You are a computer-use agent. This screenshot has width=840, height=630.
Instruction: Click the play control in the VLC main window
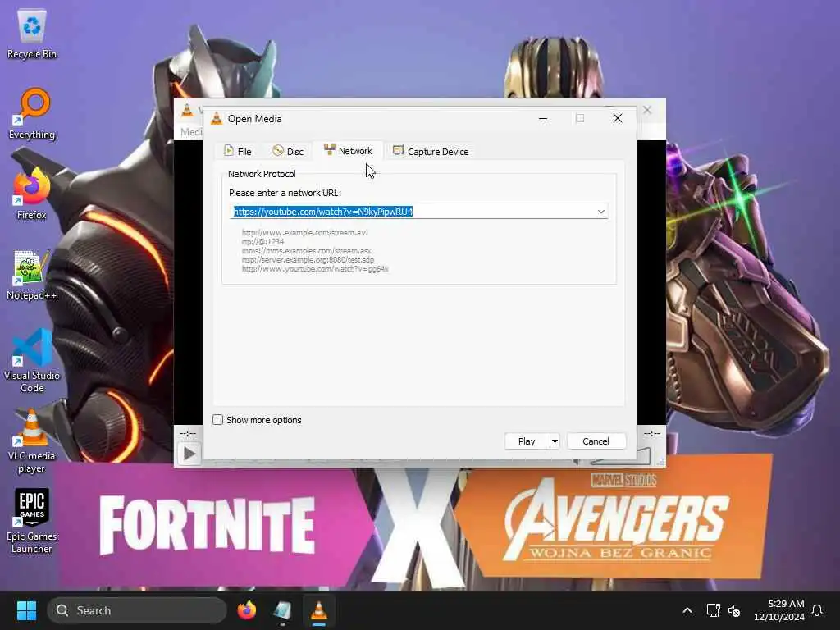(189, 454)
